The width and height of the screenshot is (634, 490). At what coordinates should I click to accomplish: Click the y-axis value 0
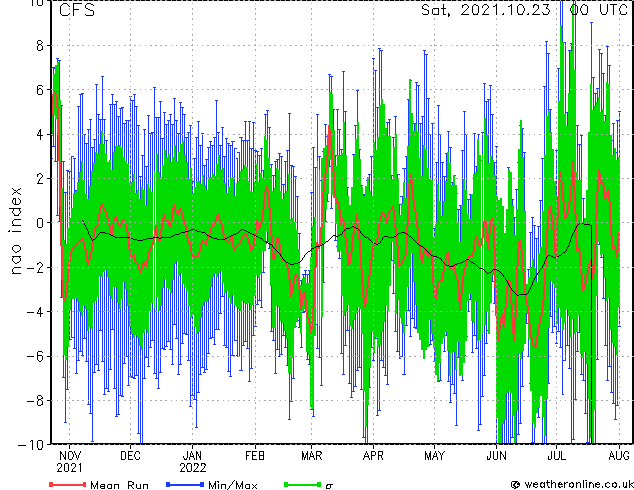pos(40,223)
